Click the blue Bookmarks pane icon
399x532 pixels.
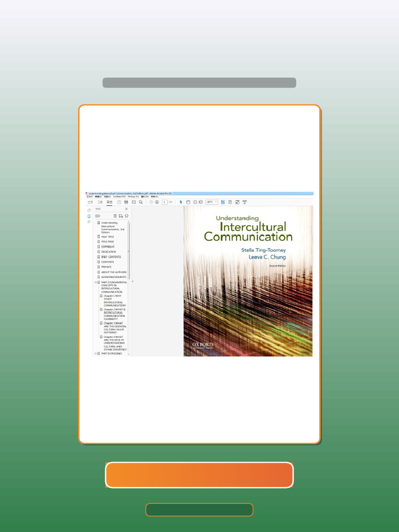(89, 216)
